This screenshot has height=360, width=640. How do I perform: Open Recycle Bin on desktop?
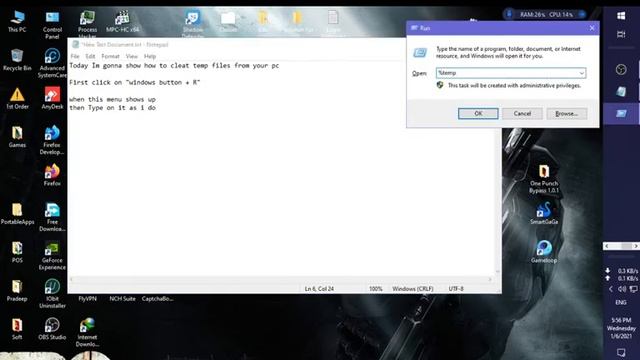pyautogui.click(x=17, y=60)
